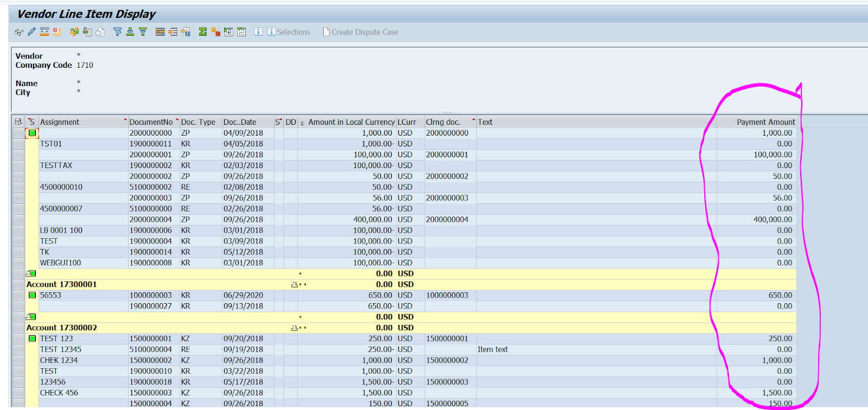Image resolution: width=868 pixels, height=410 pixels.
Task: Open the Selections info button
Action: [x=289, y=32]
